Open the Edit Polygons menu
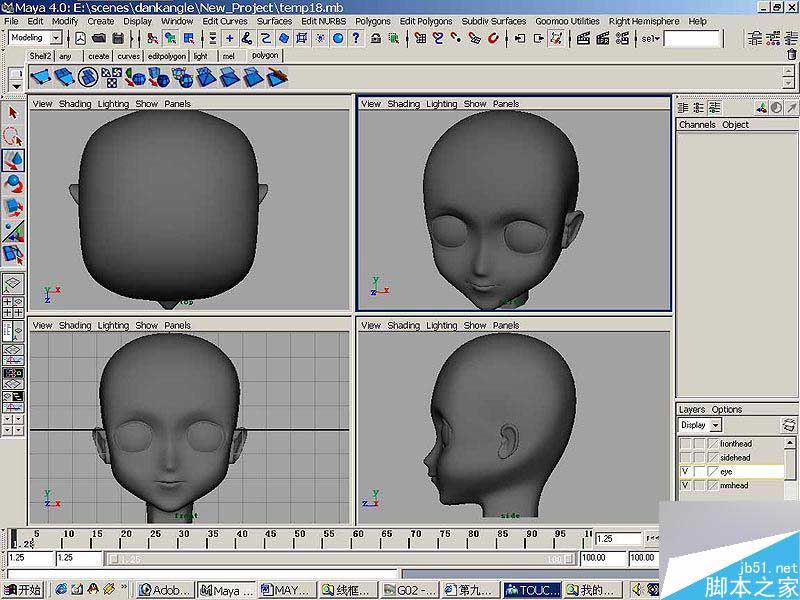This screenshot has height=600, width=800. (x=426, y=20)
